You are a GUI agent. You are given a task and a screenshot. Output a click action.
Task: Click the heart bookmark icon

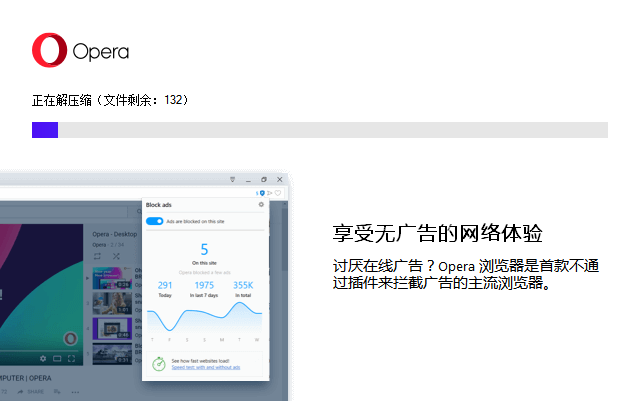[x=278, y=193]
